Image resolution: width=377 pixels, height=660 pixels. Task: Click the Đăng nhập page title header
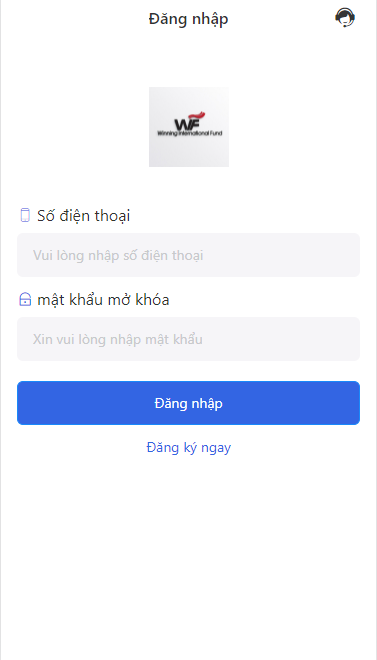point(188,19)
